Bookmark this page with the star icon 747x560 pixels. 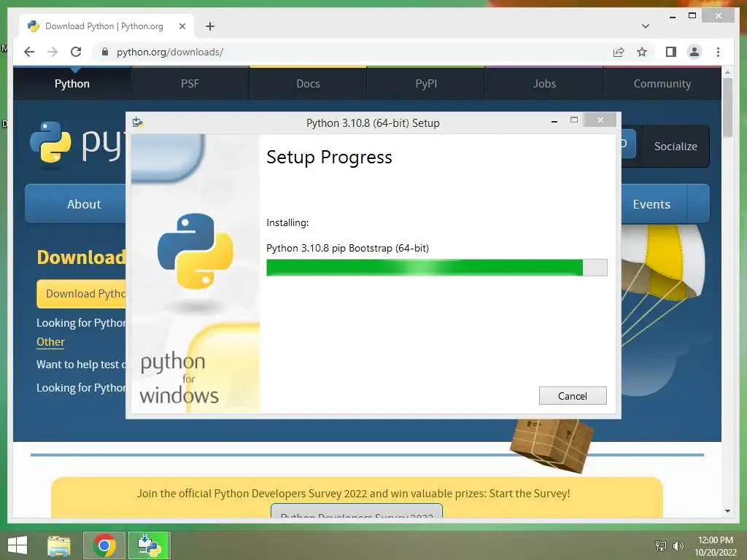click(642, 52)
